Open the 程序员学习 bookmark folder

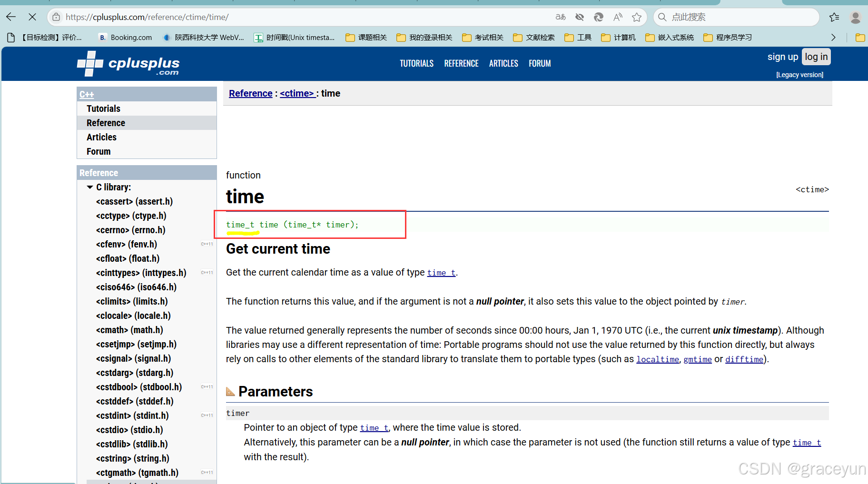728,38
